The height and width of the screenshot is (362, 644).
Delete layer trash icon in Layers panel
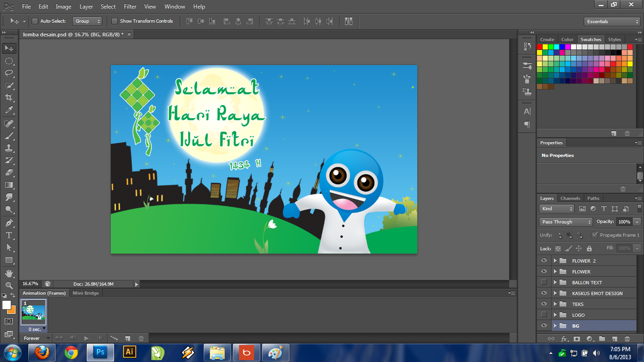627,339
